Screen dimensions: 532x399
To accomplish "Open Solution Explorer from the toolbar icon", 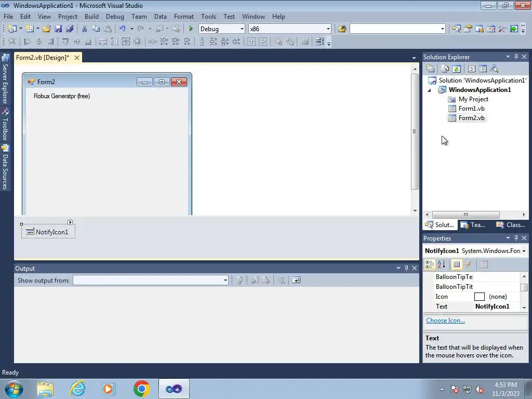I will pos(457,29).
